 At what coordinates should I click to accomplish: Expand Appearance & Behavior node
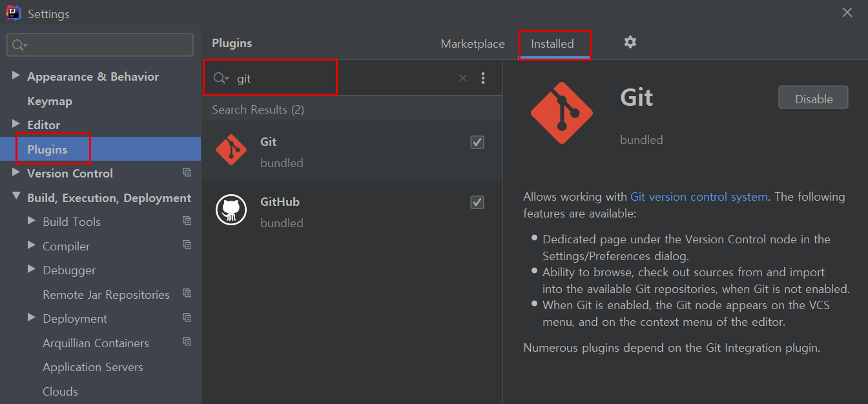pyautogui.click(x=15, y=76)
